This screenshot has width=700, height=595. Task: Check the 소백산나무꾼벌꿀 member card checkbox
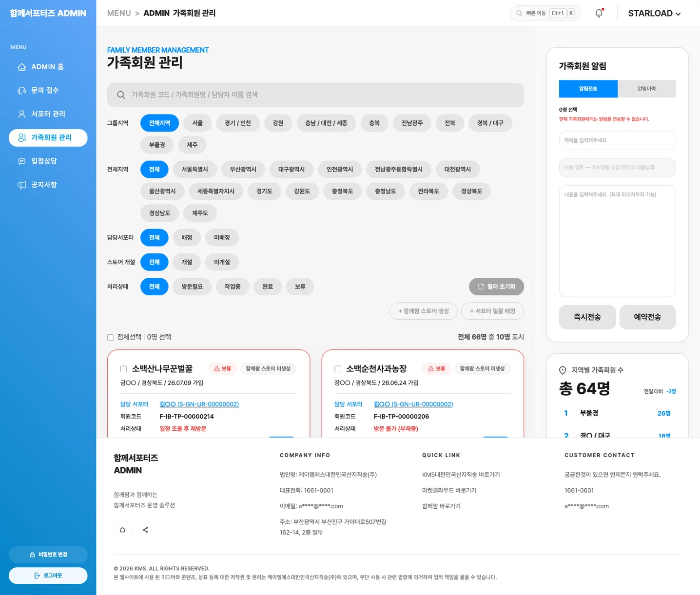pyautogui.click(x=124, y=369)
